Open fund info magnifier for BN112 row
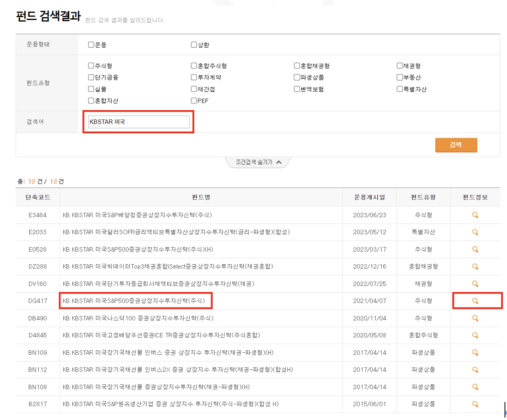This screenshot has height=420, width=507. point(475,369)
